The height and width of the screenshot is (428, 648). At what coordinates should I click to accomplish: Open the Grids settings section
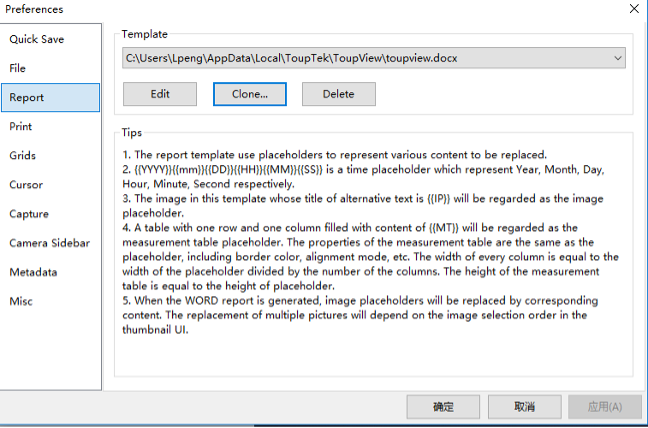click(x=23, y=156)
